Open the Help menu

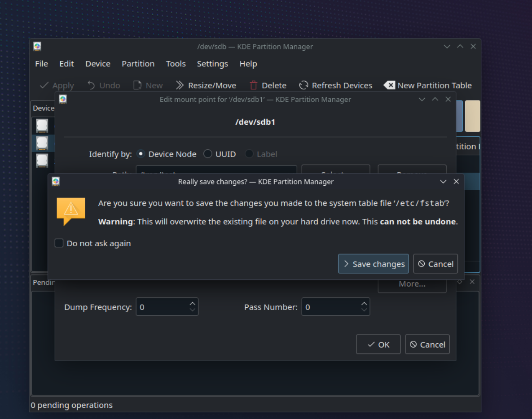coord(248,64)
